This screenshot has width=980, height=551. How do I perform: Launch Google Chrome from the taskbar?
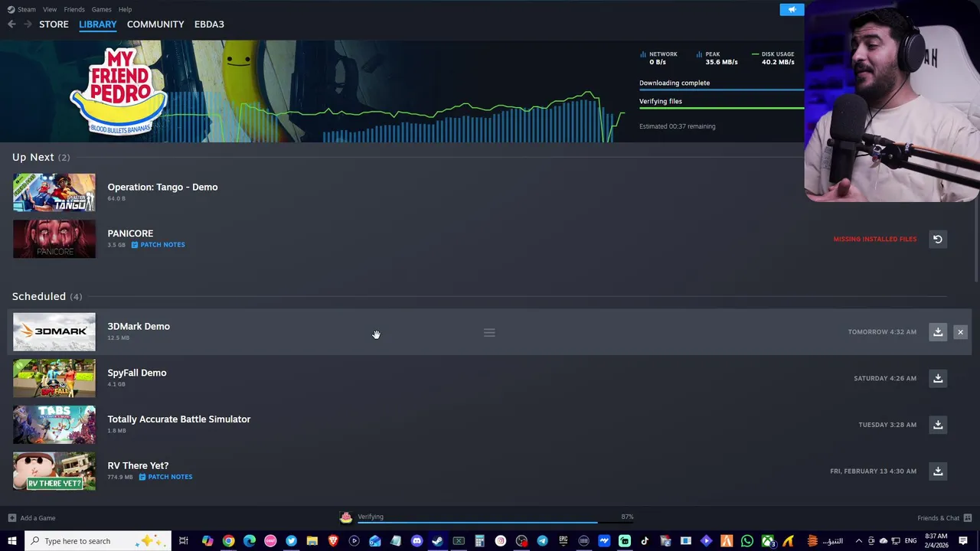point(228,541)
